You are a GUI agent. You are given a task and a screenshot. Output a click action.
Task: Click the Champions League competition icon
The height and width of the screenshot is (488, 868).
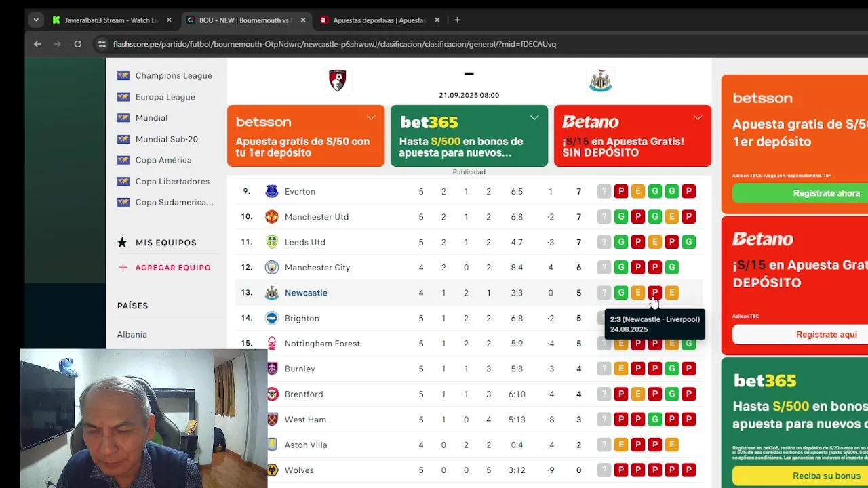click(123, 75)
